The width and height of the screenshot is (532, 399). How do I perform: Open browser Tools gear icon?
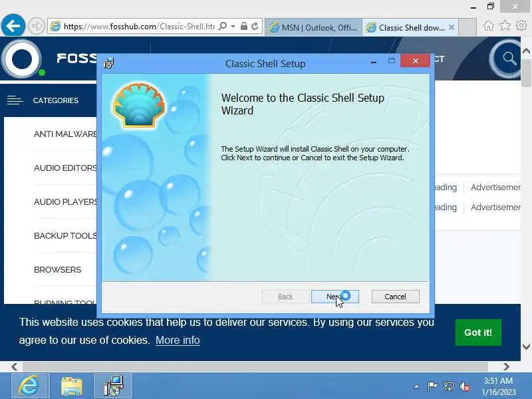(x=521, y=25)
